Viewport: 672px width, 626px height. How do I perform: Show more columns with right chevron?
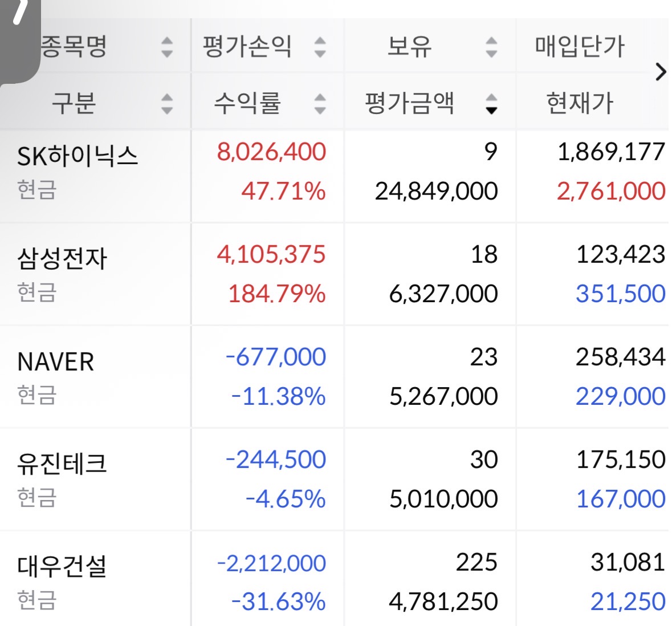661,72
